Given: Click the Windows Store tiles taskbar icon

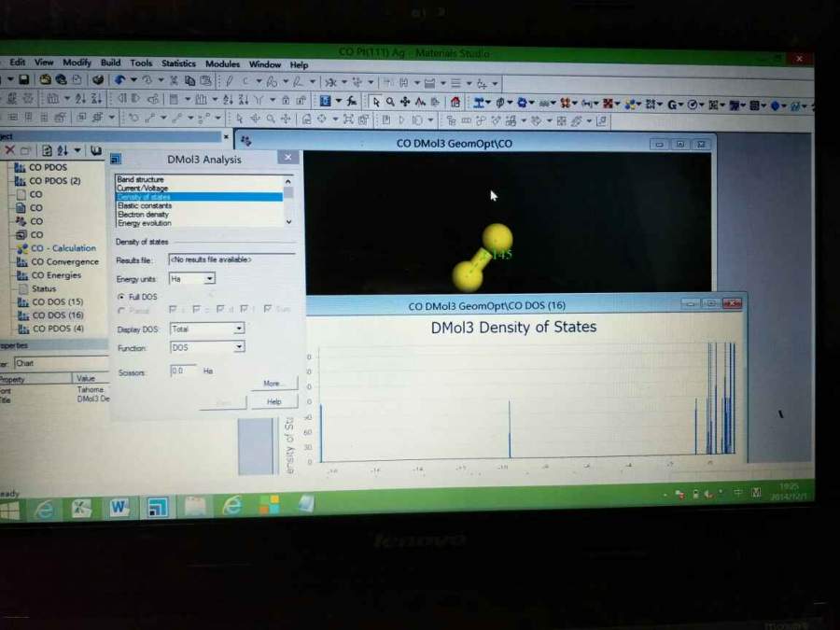Looking at the screenshot, I should (270, 505).
